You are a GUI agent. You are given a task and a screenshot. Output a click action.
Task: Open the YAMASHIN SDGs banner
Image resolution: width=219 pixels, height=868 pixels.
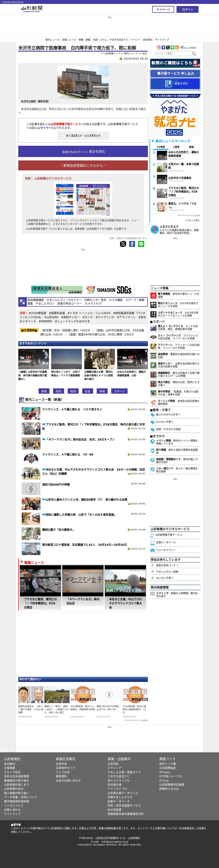[109, 290]
